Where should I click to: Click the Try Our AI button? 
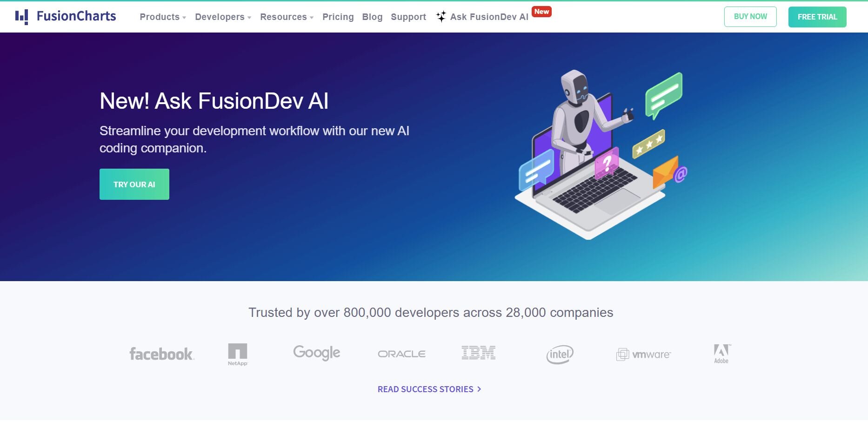pos(134,184)
